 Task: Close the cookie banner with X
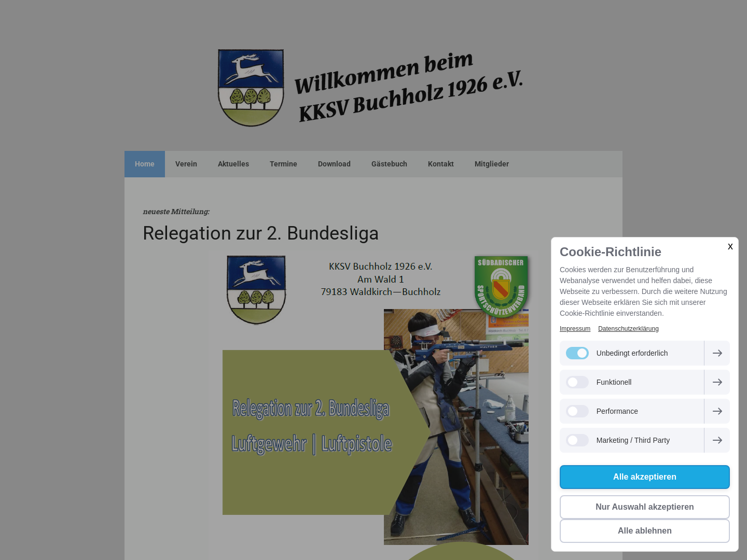[x=730, y=247]
